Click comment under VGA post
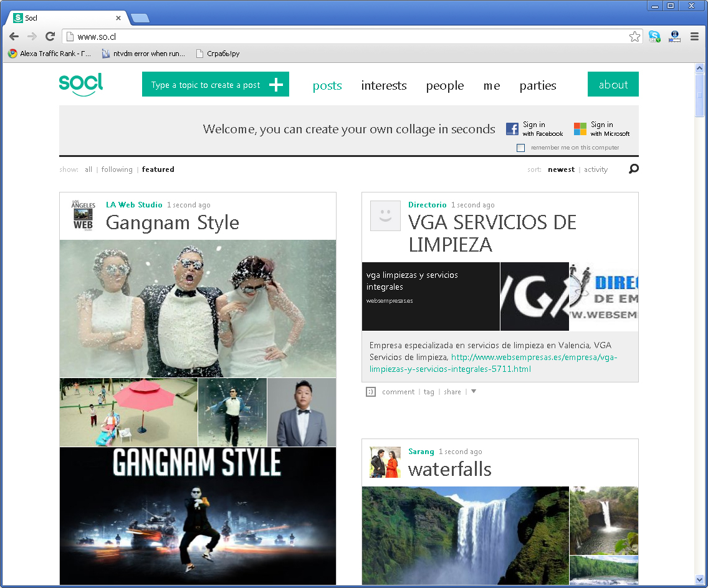Screen dimensions: 708x588 pos(398,392)
